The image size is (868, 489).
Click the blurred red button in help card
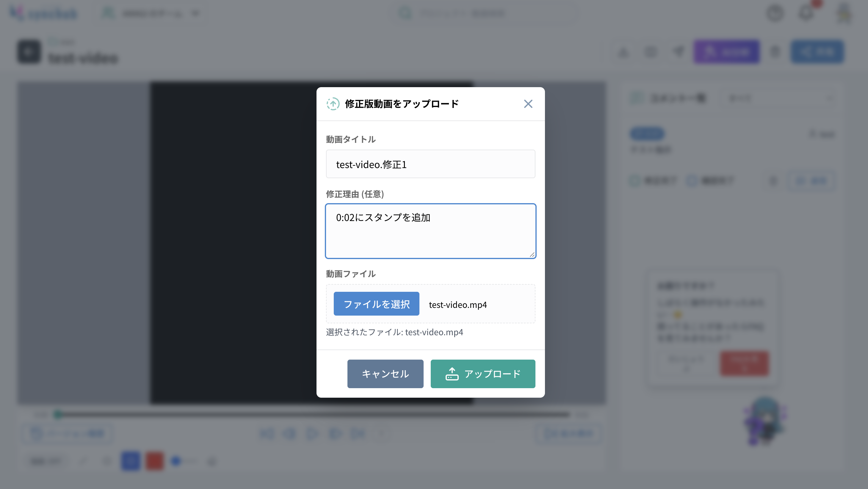point(744,363)
